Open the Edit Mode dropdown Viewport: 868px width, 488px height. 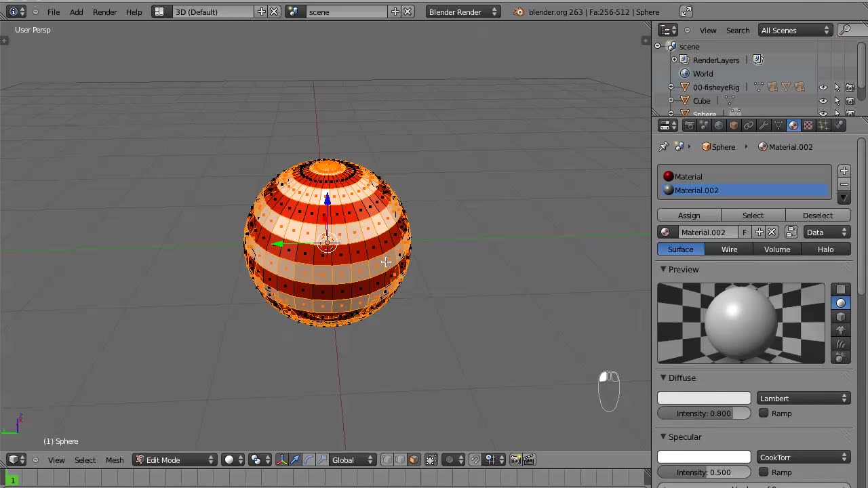click(174, 460)
